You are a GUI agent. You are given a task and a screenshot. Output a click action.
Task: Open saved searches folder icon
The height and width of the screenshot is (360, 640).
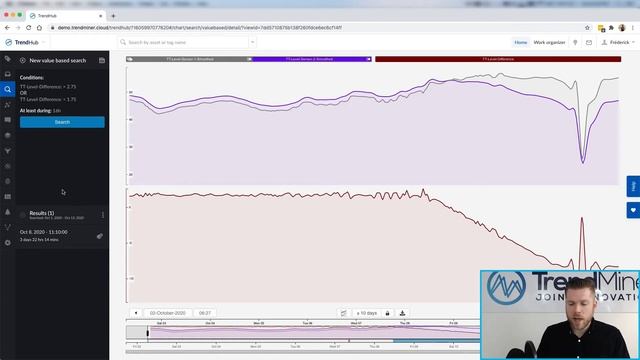(102, 60)
